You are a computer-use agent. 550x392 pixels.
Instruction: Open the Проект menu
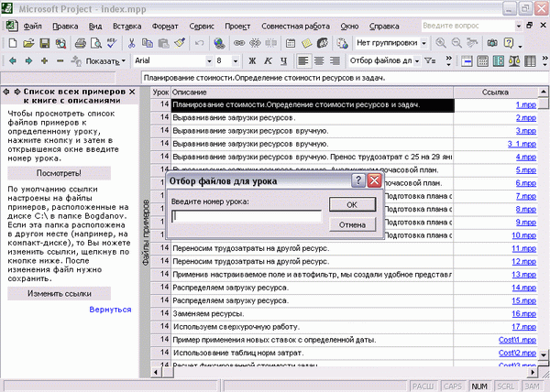[237, 27]
